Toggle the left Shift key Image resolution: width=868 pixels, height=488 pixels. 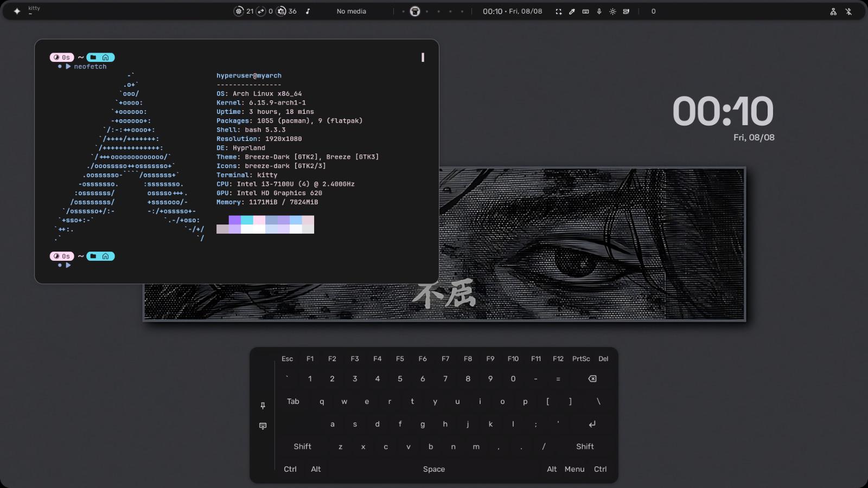click(302, 447)
